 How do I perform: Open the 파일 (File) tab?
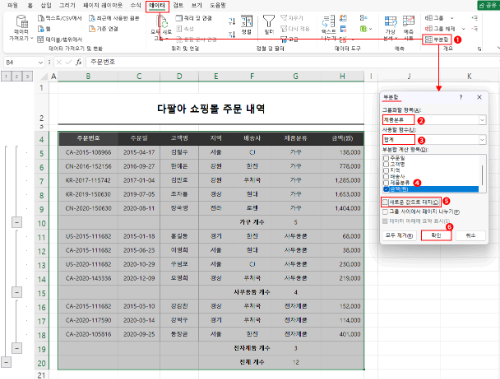click(x=12, y=5)
